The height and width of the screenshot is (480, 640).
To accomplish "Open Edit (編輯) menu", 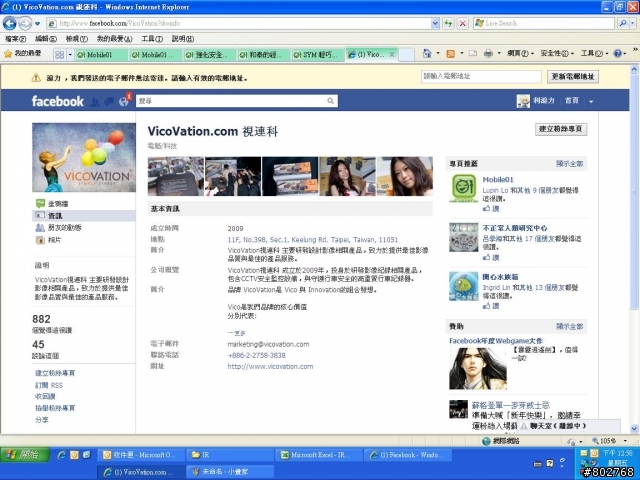I will coord(46,39).
